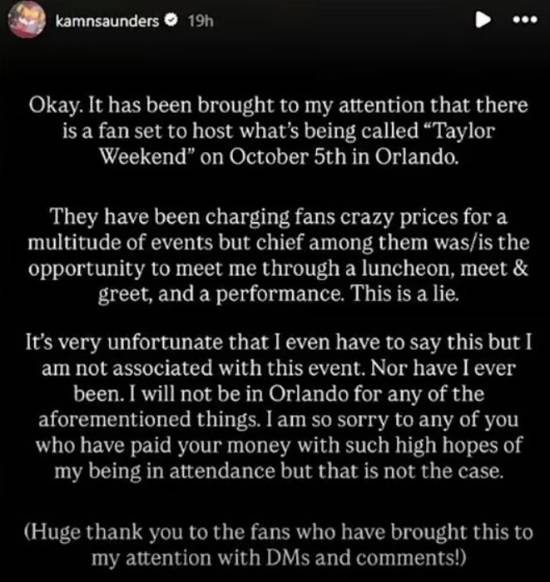Resume the story with the play button
This screenshot has width=550, height=582.
point(483,20)
